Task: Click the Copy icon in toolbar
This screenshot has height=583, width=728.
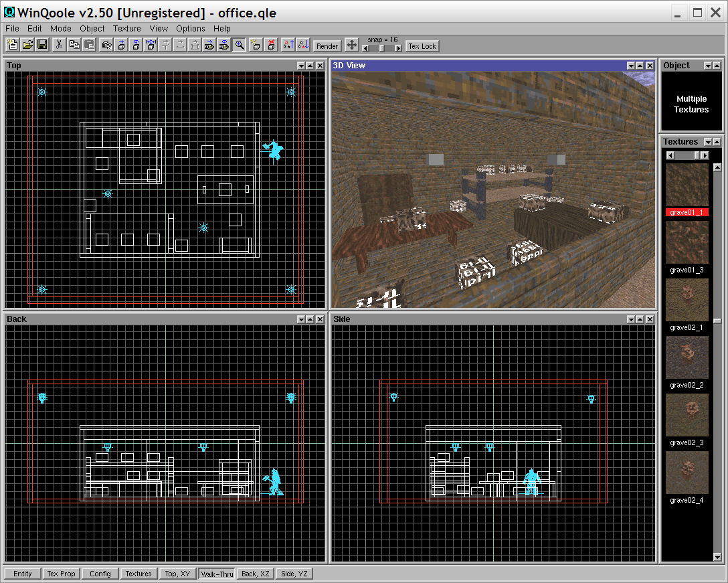Action: tap(74, 45)
